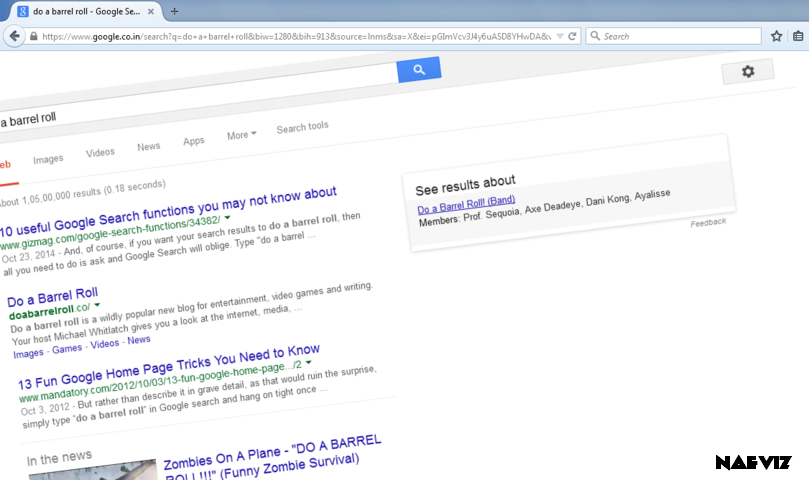Click the padlock site security icon

click(34, 36)
